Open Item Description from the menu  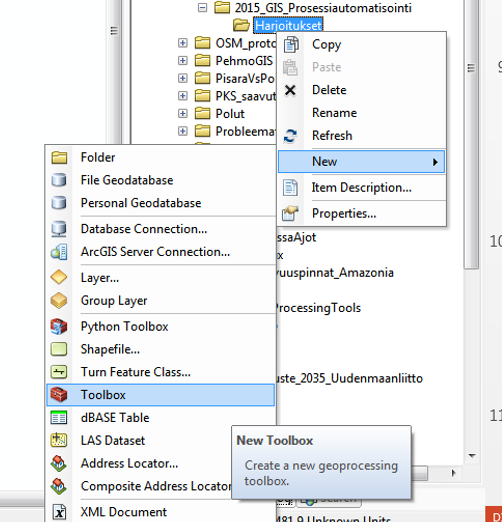point(362,188)
